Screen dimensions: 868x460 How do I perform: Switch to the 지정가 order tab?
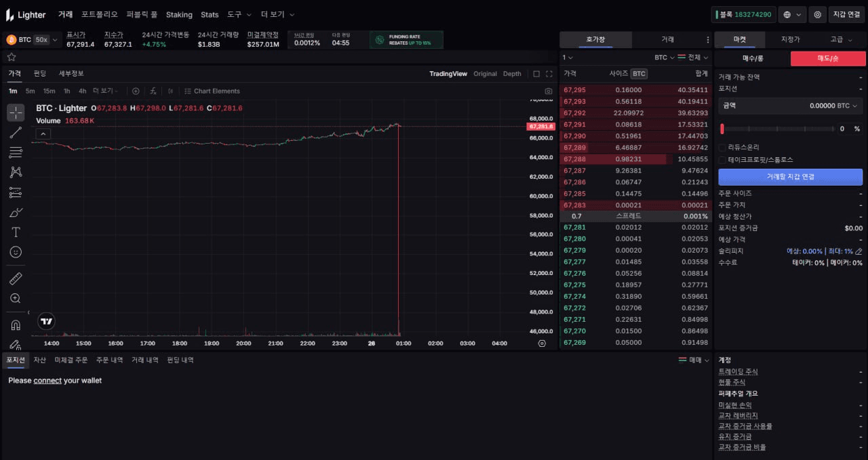[x=790, y=39]
